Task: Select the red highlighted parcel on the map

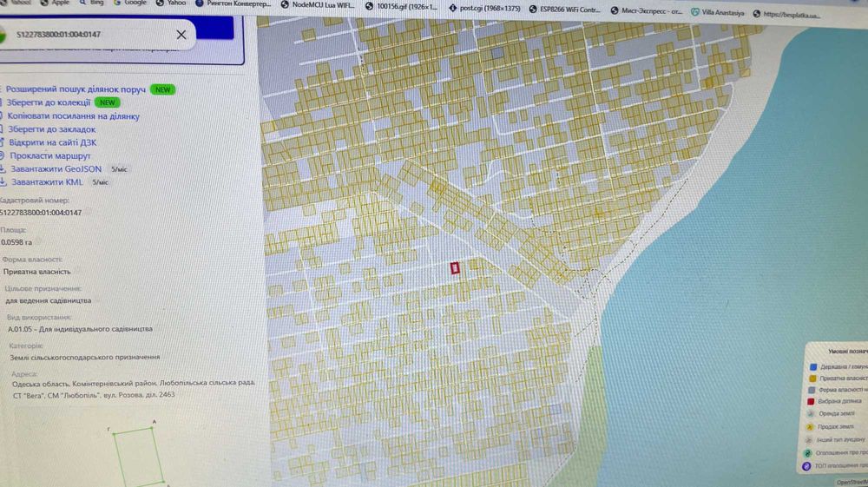Action: coord(455,268)
